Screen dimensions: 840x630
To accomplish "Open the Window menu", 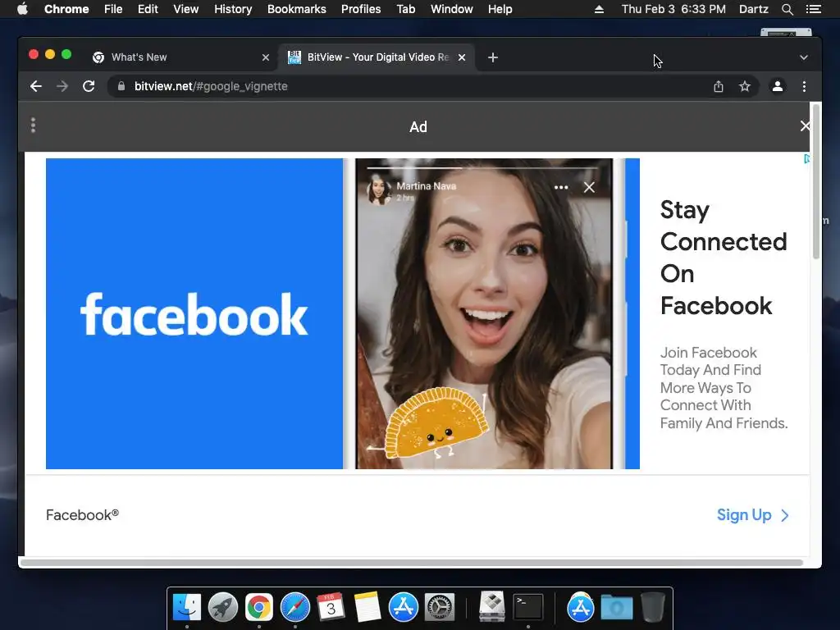I will (x=452, y=9).
